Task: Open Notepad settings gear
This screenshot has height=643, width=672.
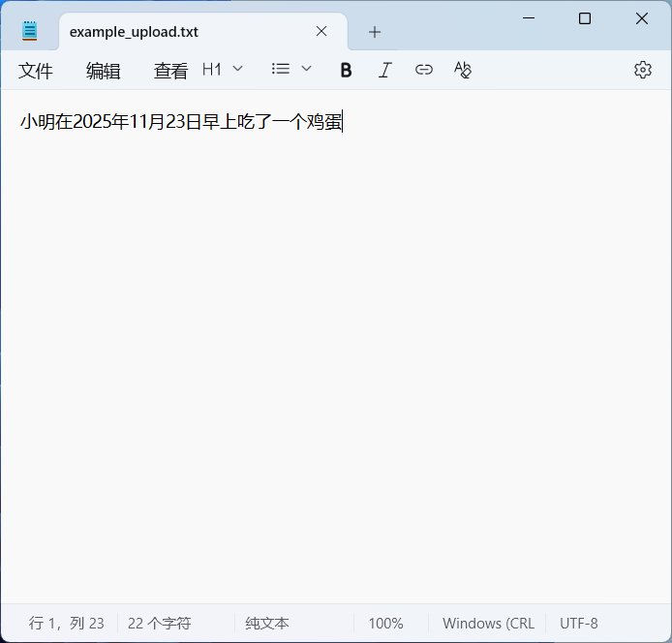Action: [643, 70]
